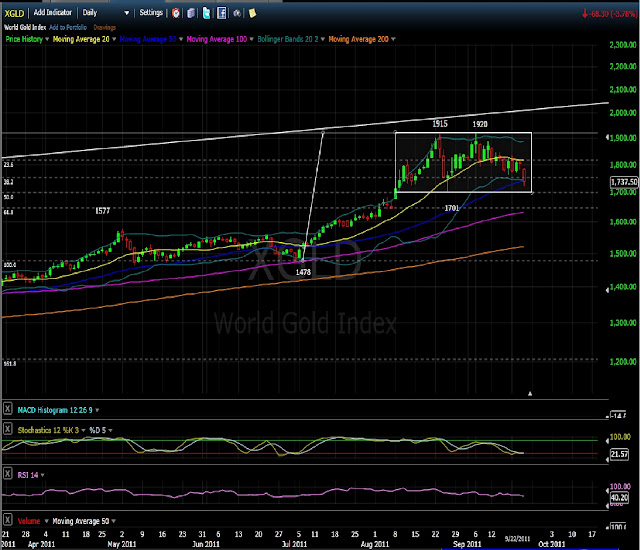Click the Stochastics 12 %K 3 label
The width and height of the screenshot is (640, 550).
point(48,430)
